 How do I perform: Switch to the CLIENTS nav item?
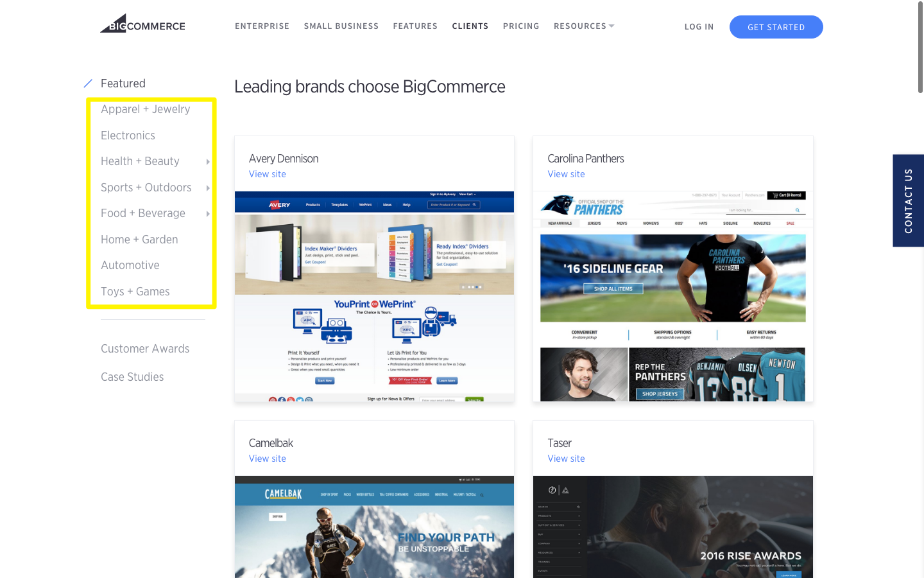[470, 26]
